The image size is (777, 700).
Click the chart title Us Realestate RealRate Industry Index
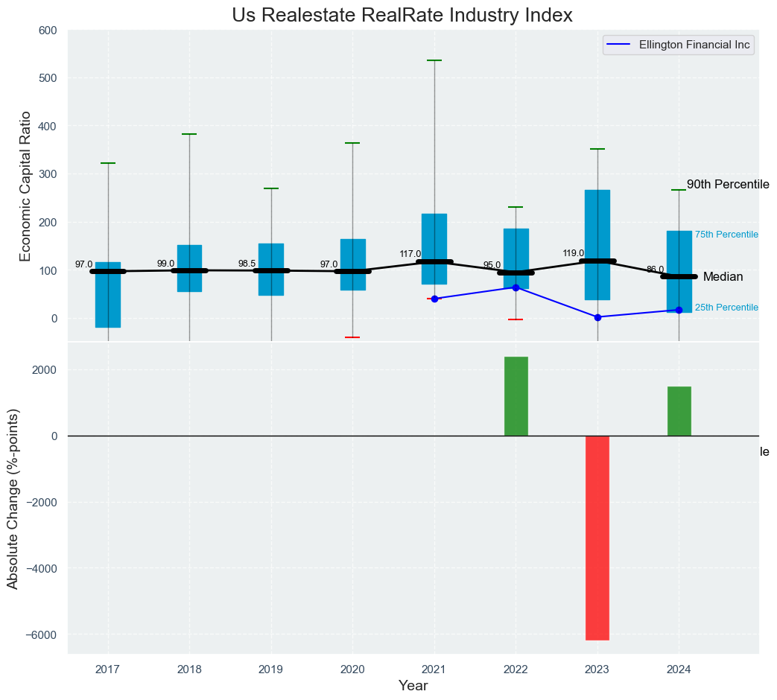click(x=402, y=15)
